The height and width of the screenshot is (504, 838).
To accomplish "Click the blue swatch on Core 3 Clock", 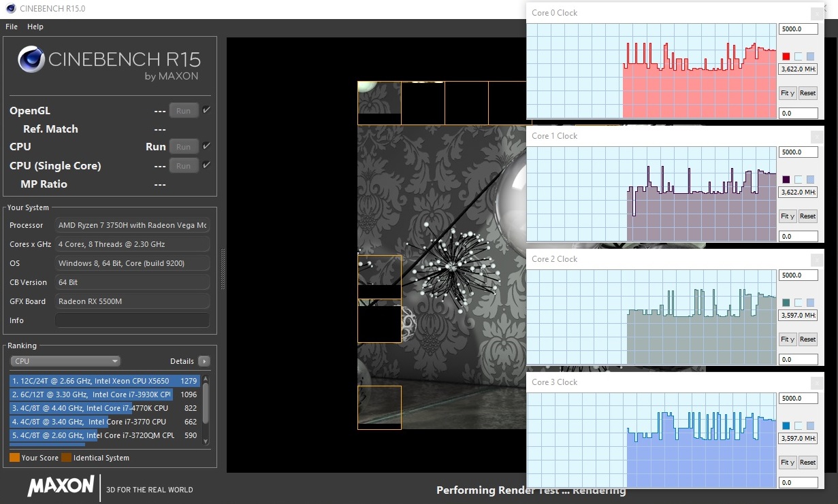I will [x=786, y=426].
